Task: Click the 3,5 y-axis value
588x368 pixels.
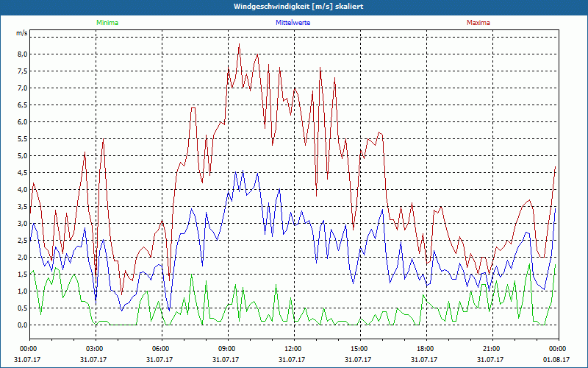Action: pos(23,206)
